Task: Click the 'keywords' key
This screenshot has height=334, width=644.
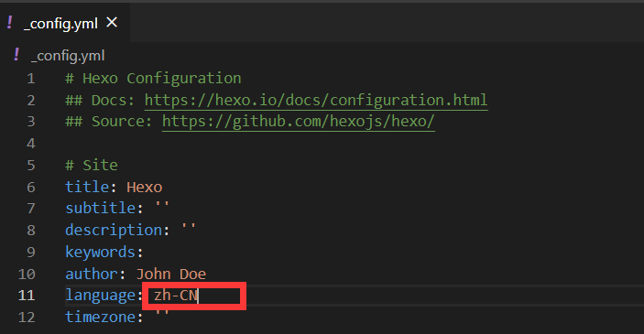Action: (100, 252)
